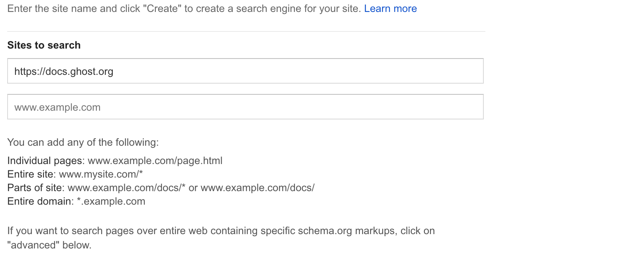The image size is (644, 262).
Task: Focus the empty www.example.com site field
Action: pos(245,107)
